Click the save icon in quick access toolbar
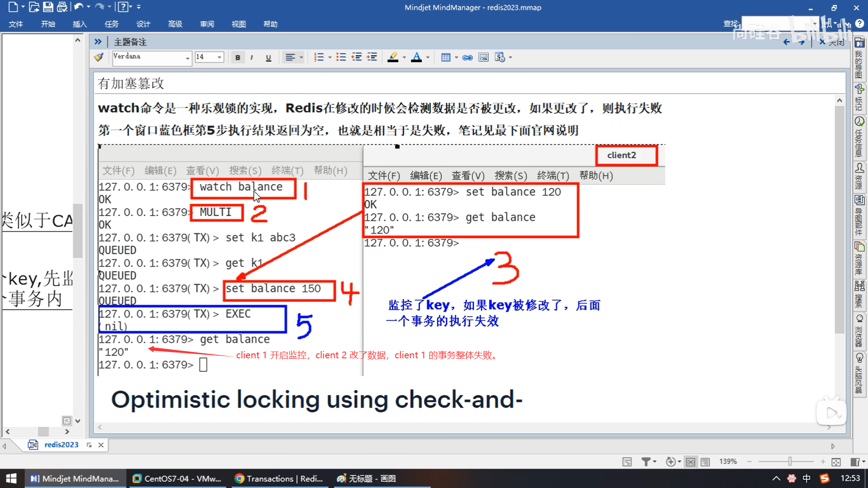Viewport: 868px width, 488px height. pyautogui.click(x=48, y=7)
